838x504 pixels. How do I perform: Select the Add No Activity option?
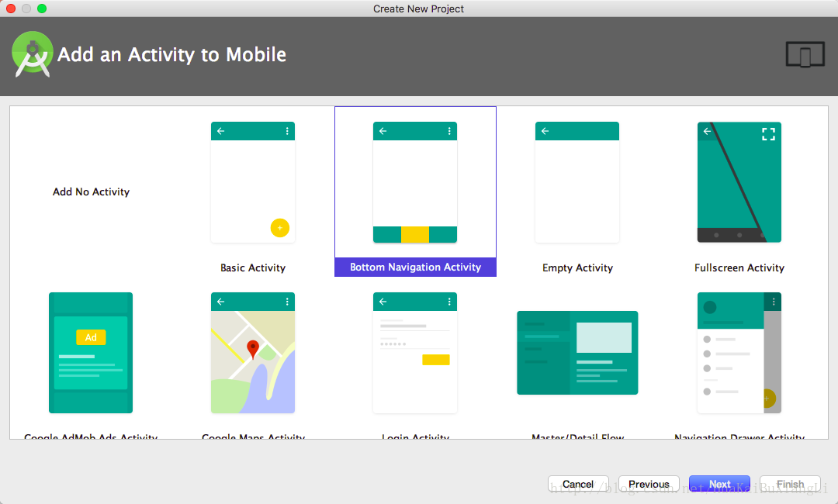(91, 192)
